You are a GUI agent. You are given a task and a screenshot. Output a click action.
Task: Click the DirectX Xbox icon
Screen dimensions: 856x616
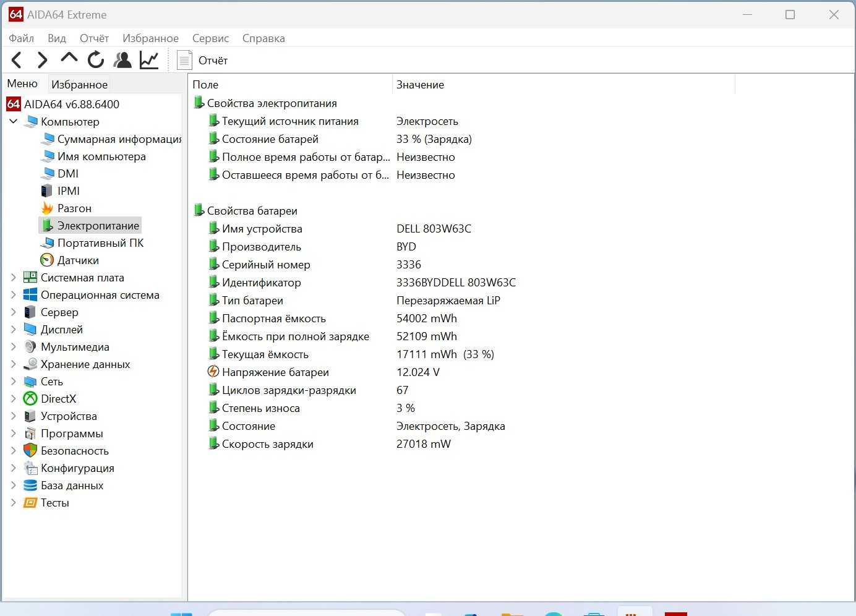30,399
